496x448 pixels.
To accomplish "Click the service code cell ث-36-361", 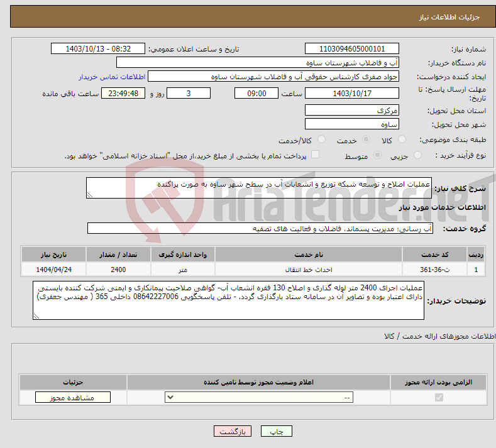I will (x=434, y=270).
